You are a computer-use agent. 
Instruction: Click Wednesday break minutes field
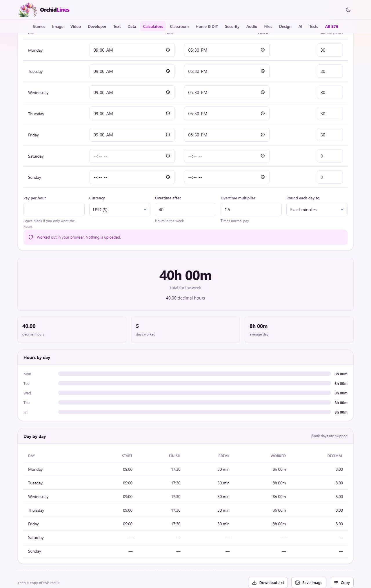[x=330, y=92]
